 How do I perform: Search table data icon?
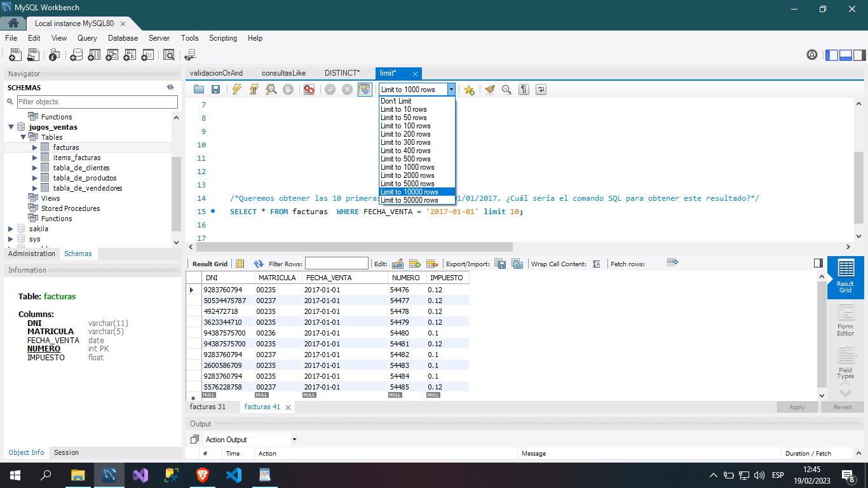coord(169,55)
